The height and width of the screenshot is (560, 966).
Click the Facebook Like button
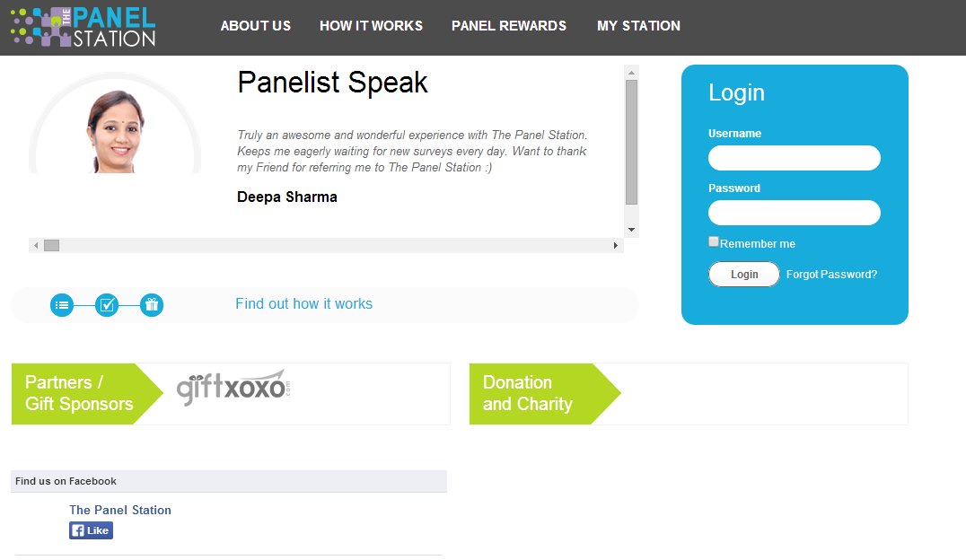[91, 530]
